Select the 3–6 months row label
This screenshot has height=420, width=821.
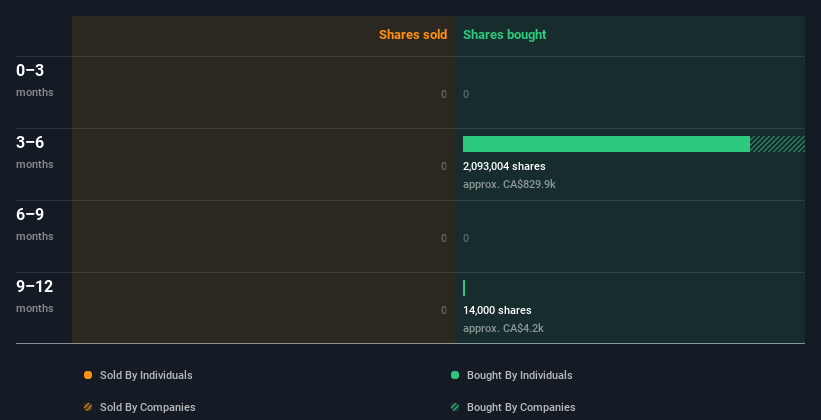35,152
